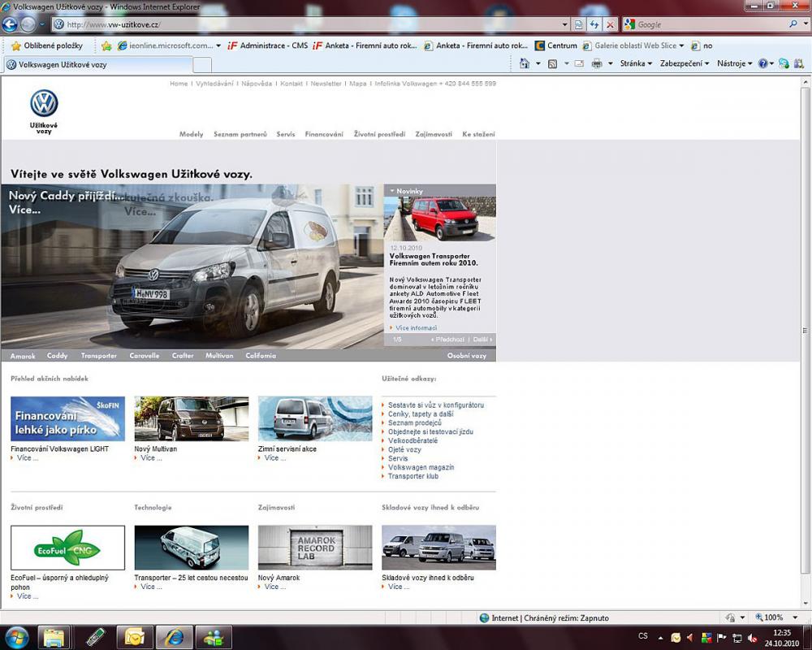The image size is (812, 650).
Task: Expand the address bar history dropdown
Action: 565,24
